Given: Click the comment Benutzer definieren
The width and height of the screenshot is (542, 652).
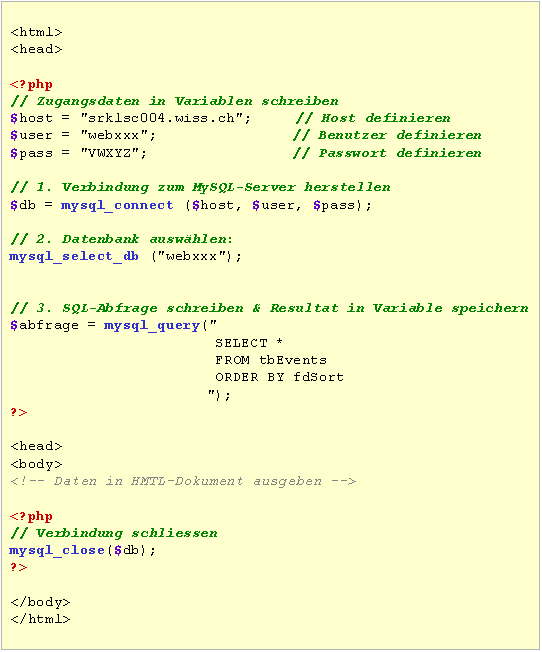Looking at the screenshot, I should pyautogui.click(x=387, y=135).
